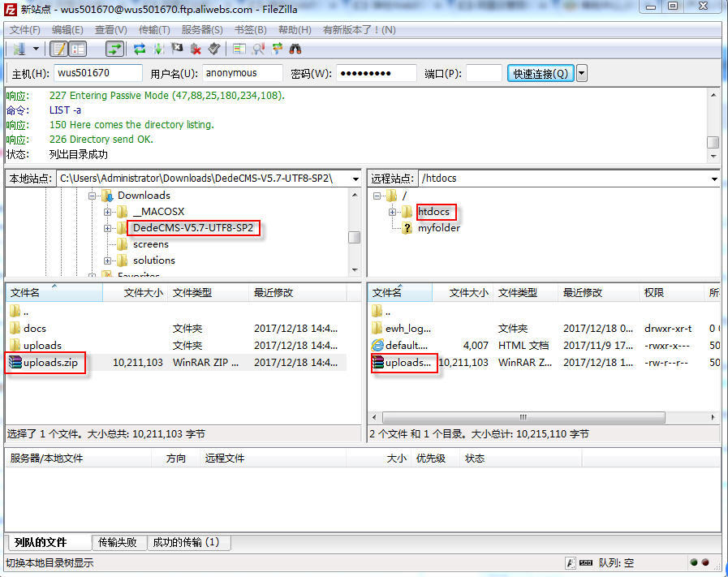The height and width of the screenshot is (577, 728).
Task: Refresh file and folder lists
Action: 140,49
